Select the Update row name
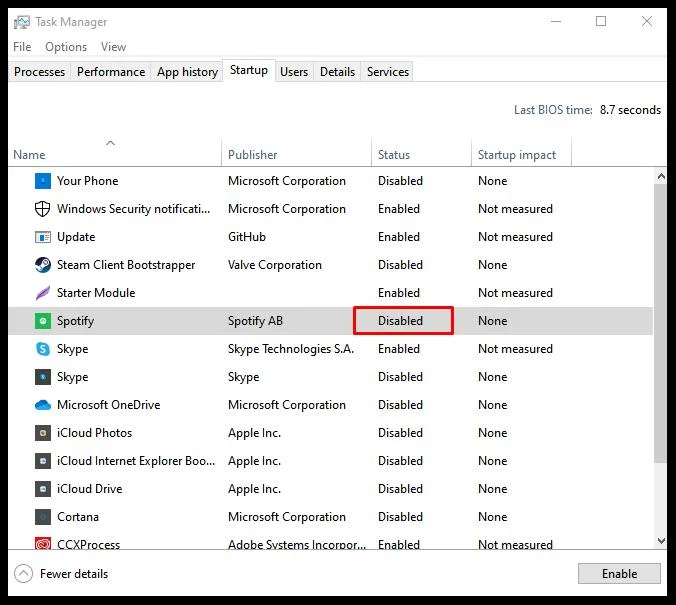The height and width of the screenshot is (605, 676). (x=76, y=237)
